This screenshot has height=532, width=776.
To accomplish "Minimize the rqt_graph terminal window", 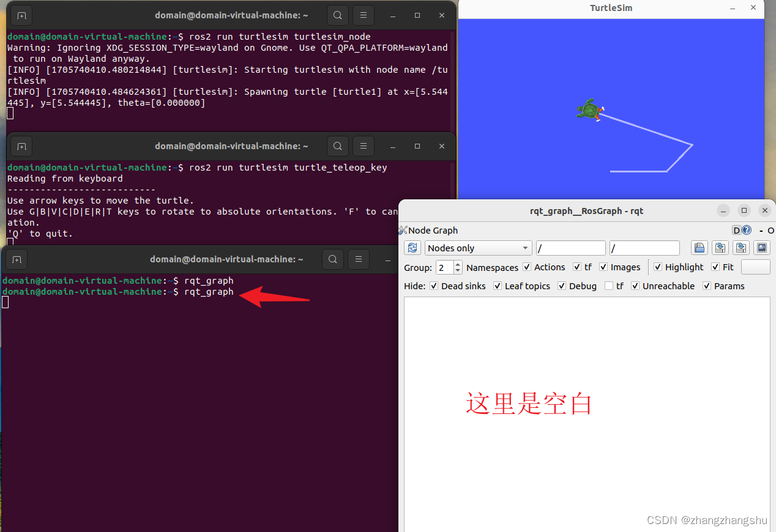I will click(x=388, y=259).
